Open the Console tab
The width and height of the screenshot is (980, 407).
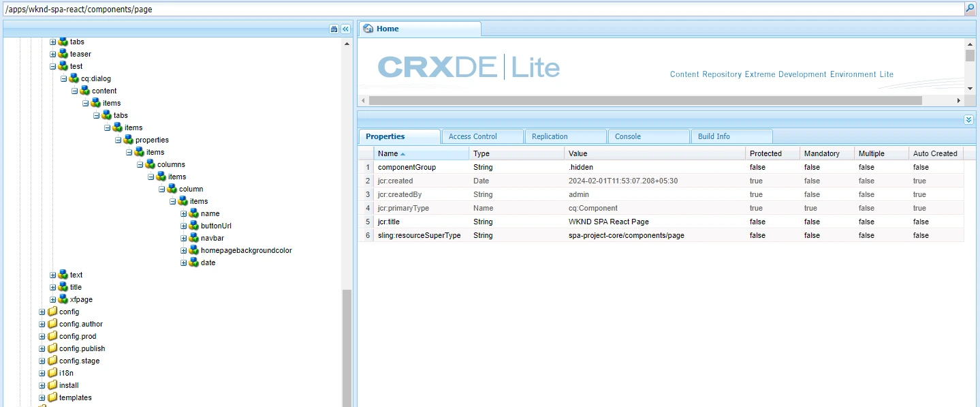coord(648,136)
